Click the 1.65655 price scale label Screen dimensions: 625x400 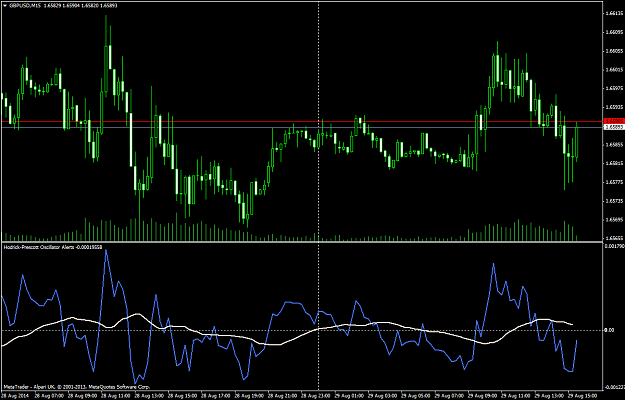pyautogui.click(x=614, y=238)
